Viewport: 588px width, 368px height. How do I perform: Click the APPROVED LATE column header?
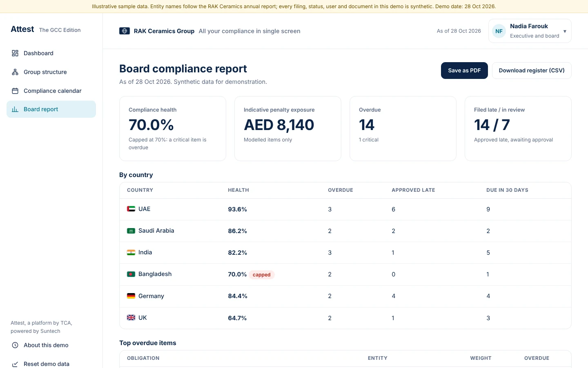(413, 190)
